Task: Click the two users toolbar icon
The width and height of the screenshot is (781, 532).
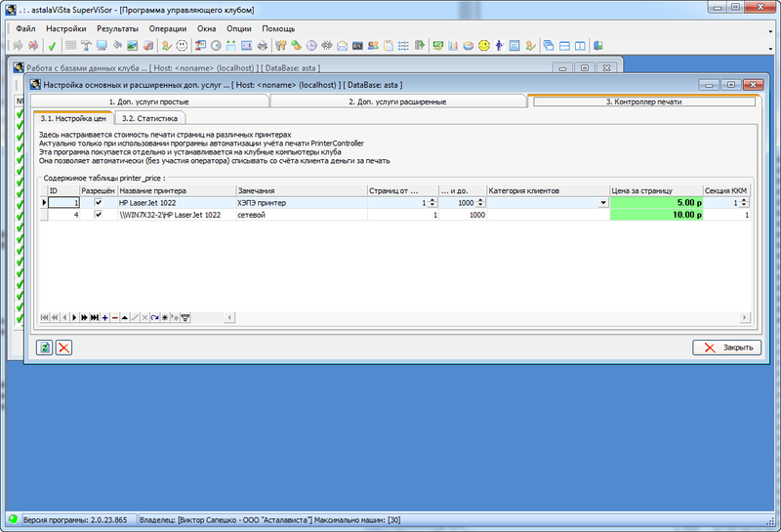Action: click(373, 46)
